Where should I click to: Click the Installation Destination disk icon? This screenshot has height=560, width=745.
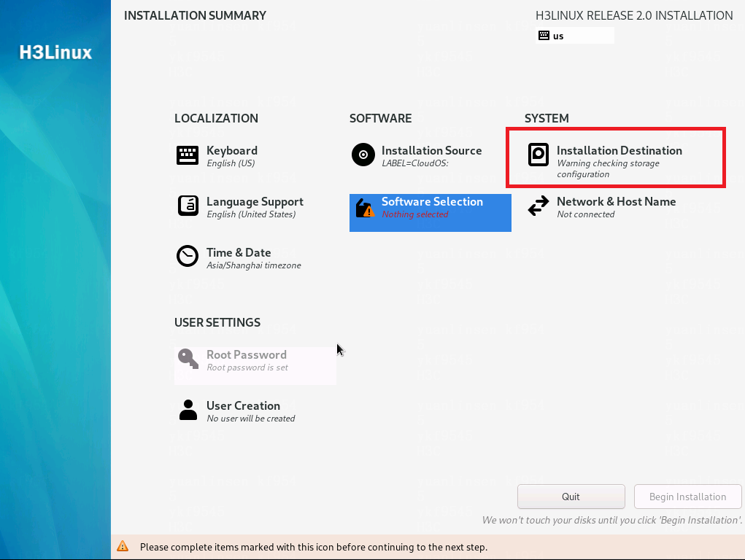tap(539, 155)
